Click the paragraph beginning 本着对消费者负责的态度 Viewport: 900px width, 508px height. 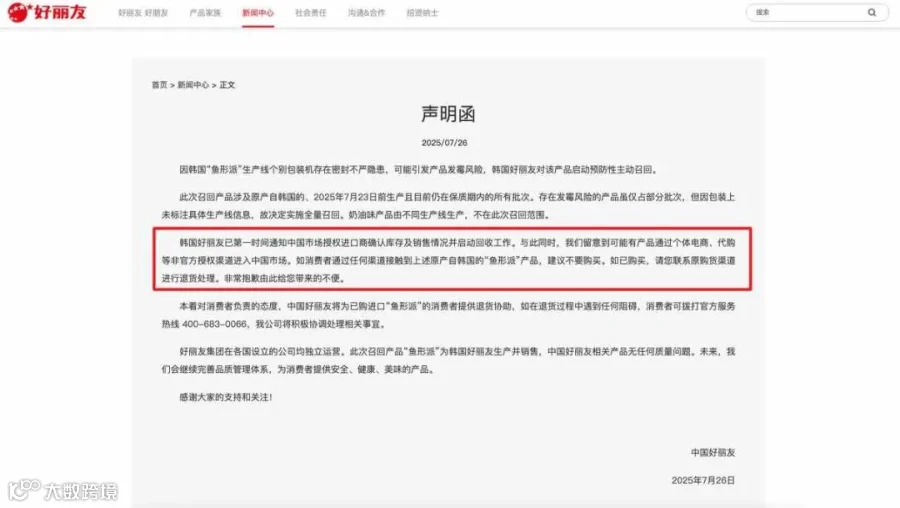click(448, 315)
